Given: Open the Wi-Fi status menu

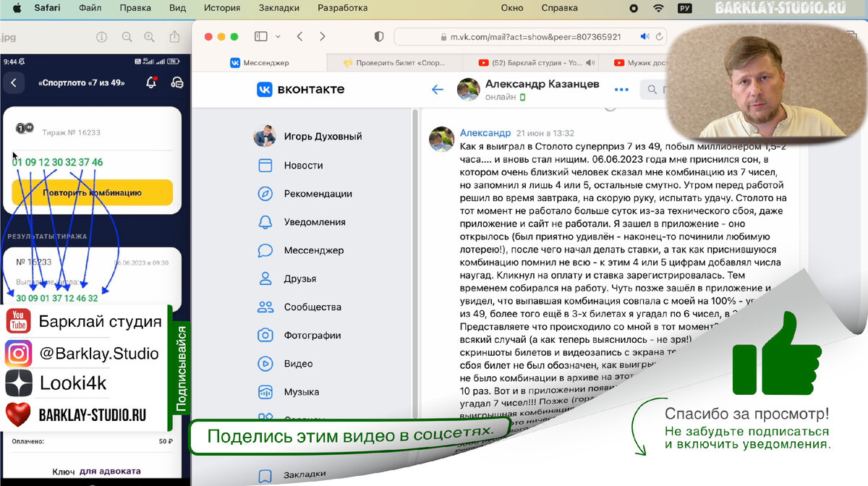Looking at the screenshot, I should point(658,8).
